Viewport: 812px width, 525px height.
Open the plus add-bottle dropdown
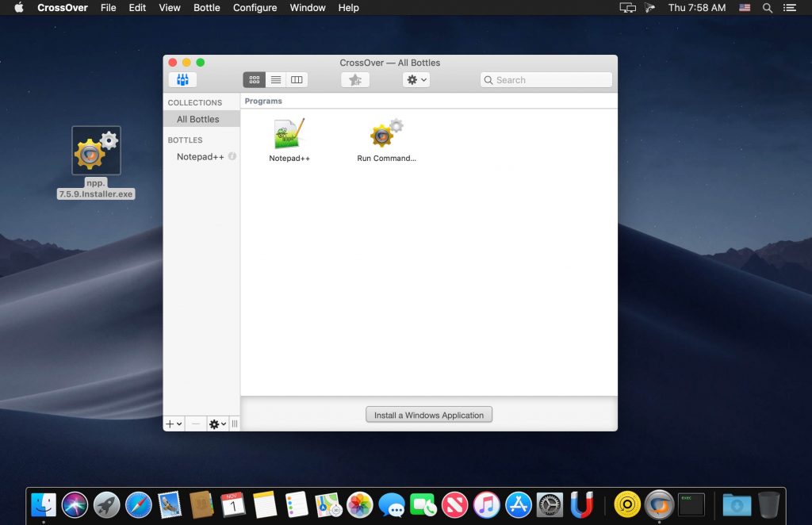[x=174, y=424]
